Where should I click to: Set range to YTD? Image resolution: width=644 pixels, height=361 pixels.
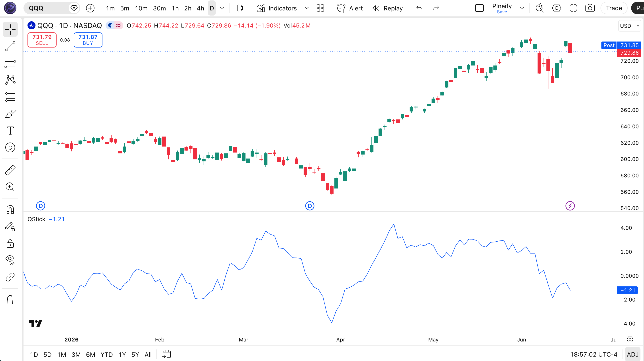[x=106, y=355]
